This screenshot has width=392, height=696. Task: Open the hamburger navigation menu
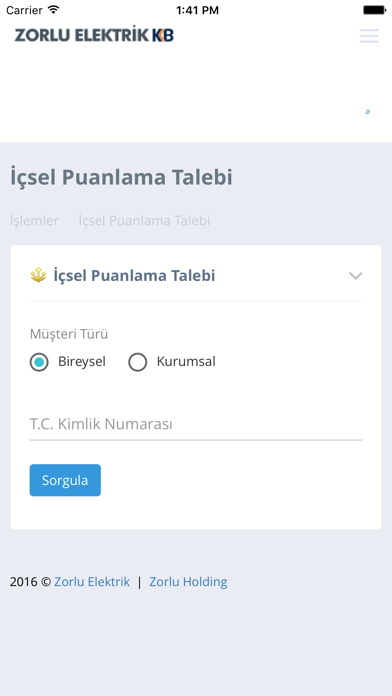[x=369, y=36]
